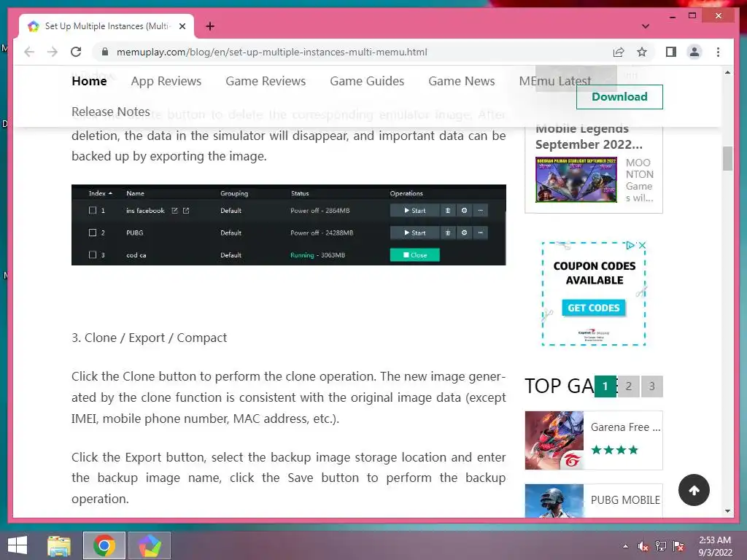Click the PUBG MOBILE game thumbnail

pos(554,501)
